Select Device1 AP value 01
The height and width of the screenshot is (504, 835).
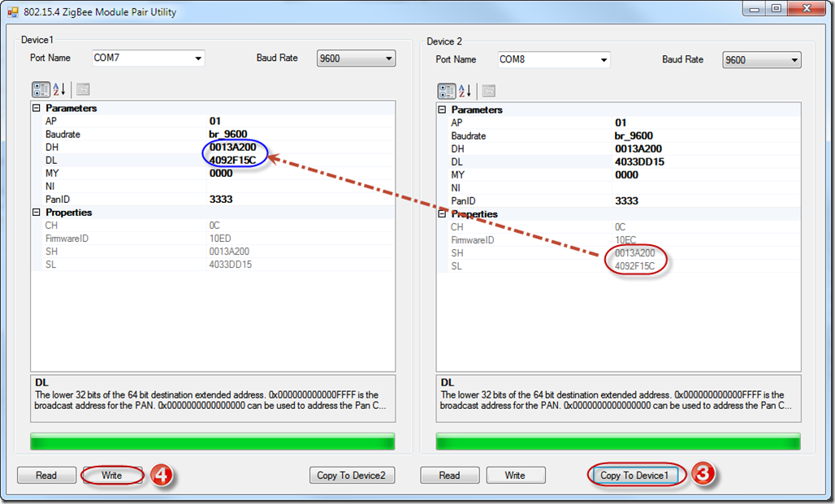(x=215, y=122)
